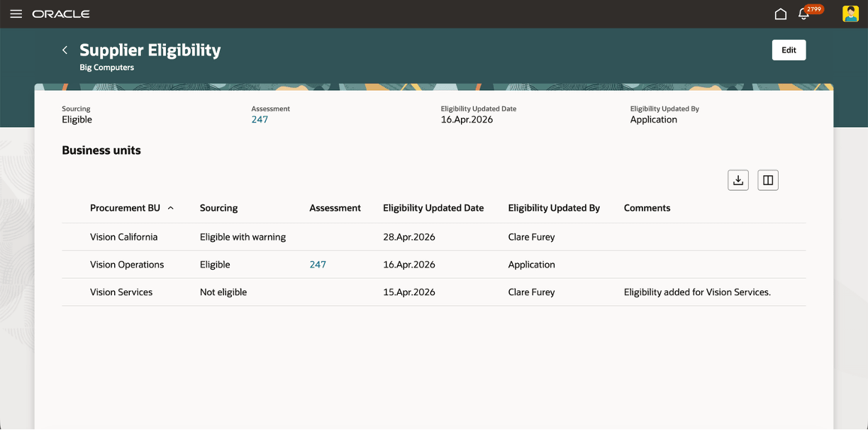Go to the Home icon
This screenshot has width=868, height=430.
coord(781,14)
